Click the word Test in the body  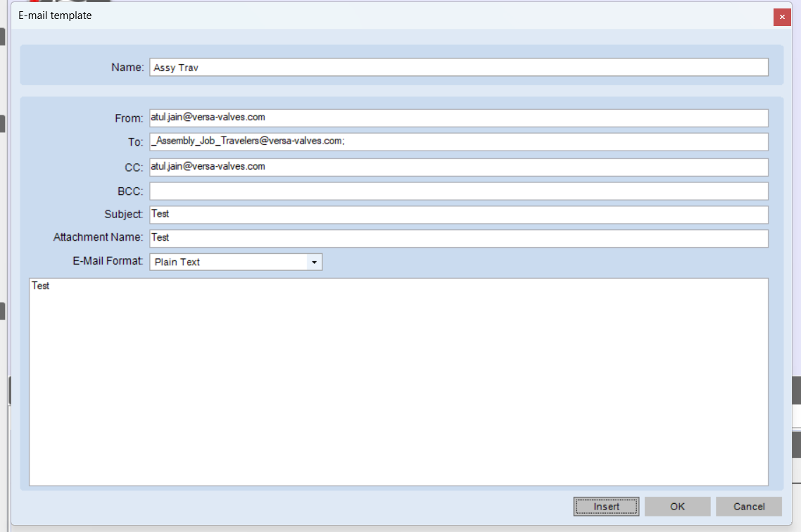click(40, 286)
